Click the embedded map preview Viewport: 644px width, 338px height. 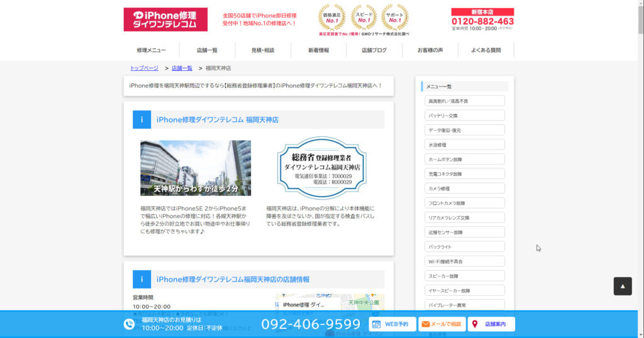330,302
